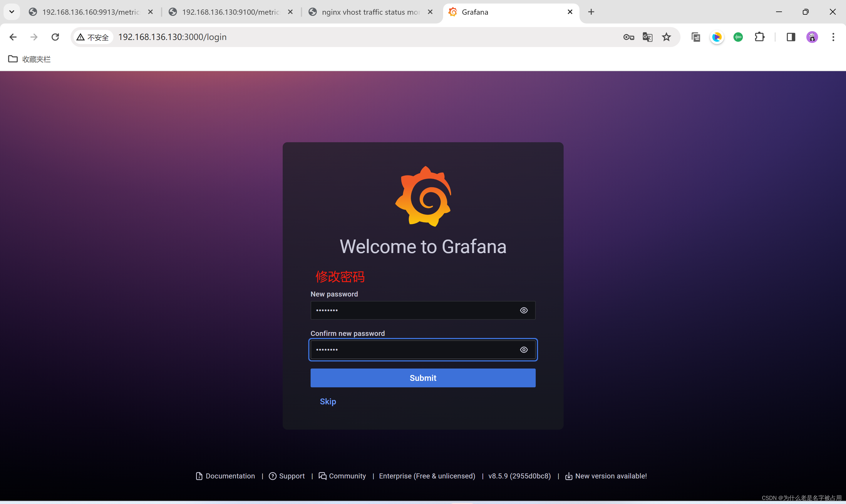846x504 pixels.
Task: Open the Chrome three-dot menu
Action: [x=833, y=37]
